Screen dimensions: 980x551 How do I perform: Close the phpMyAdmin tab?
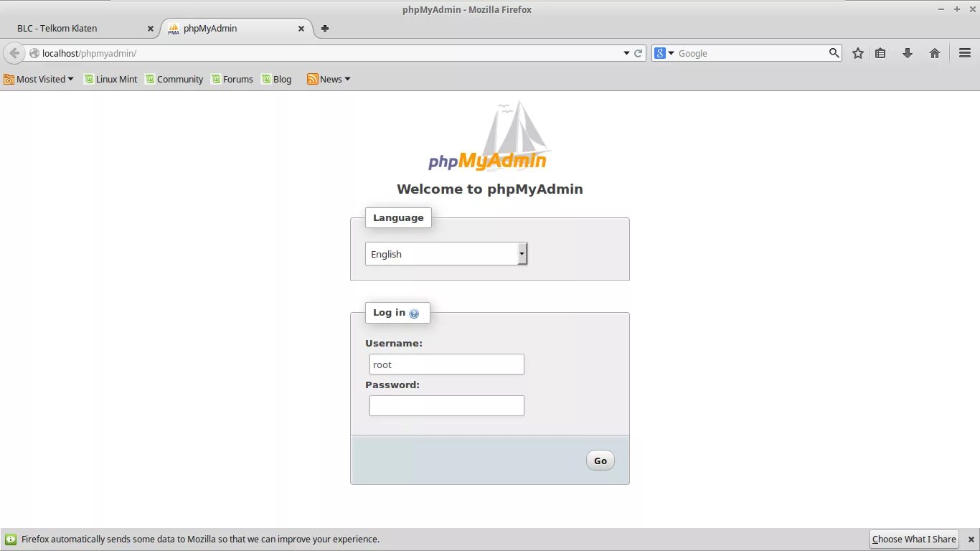301,29
